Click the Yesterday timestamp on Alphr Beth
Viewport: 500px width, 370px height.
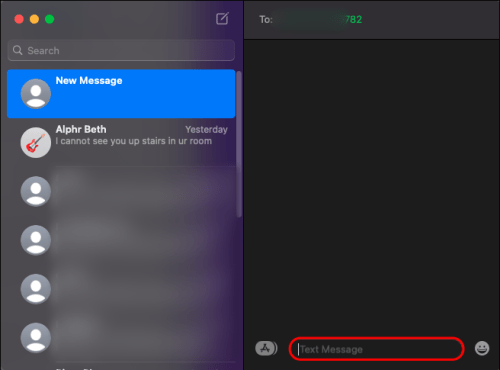click(206, 129)
